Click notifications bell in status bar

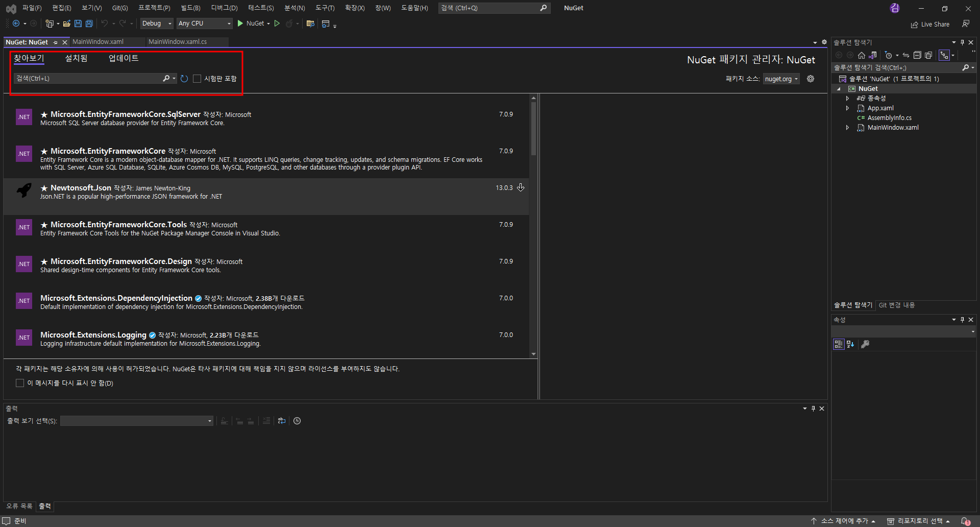[965, 521]
